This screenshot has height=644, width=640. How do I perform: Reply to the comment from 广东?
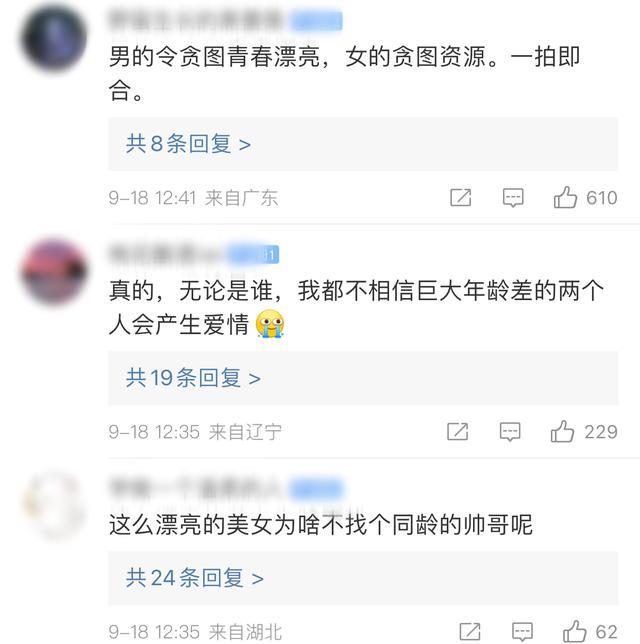click(x=513, y=198)
